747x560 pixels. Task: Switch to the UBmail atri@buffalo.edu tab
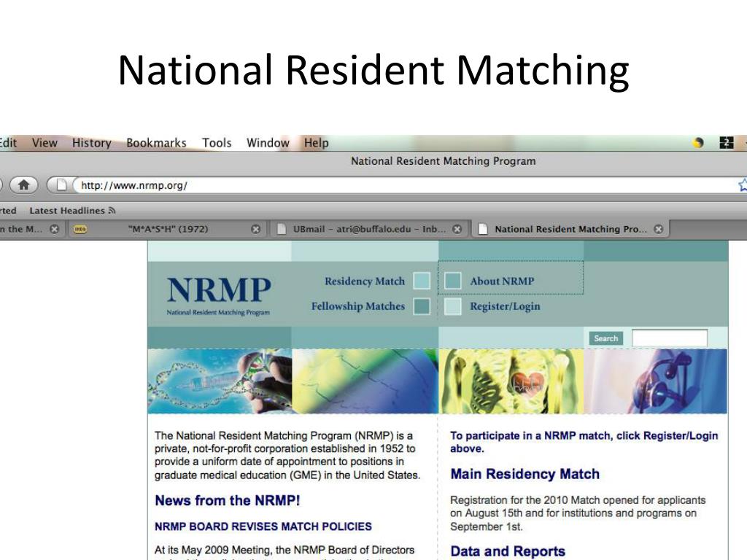pos(368,229)
